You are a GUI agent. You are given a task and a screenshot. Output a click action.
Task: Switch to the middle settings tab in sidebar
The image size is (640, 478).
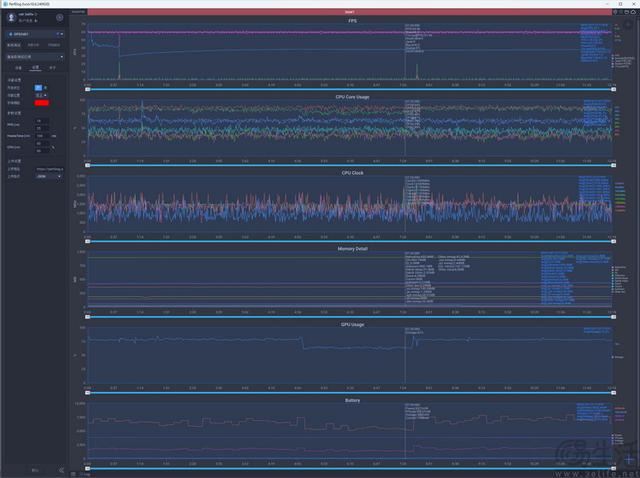34,68
